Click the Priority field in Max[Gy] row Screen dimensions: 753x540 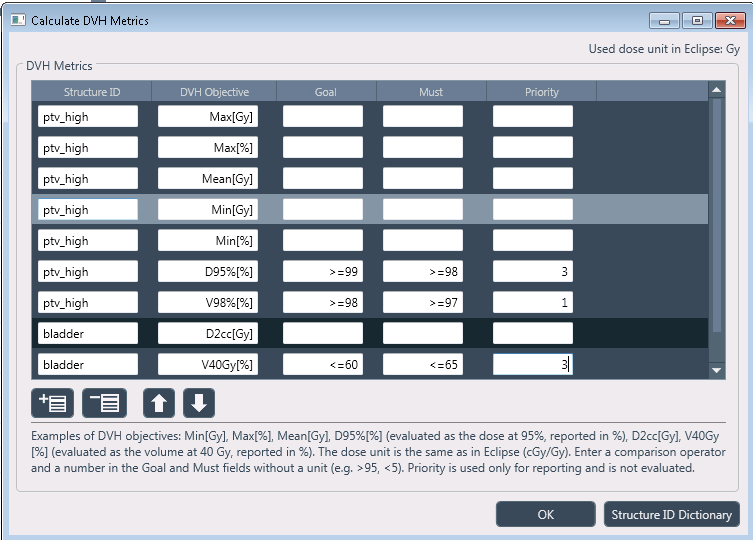pos(533,117)
